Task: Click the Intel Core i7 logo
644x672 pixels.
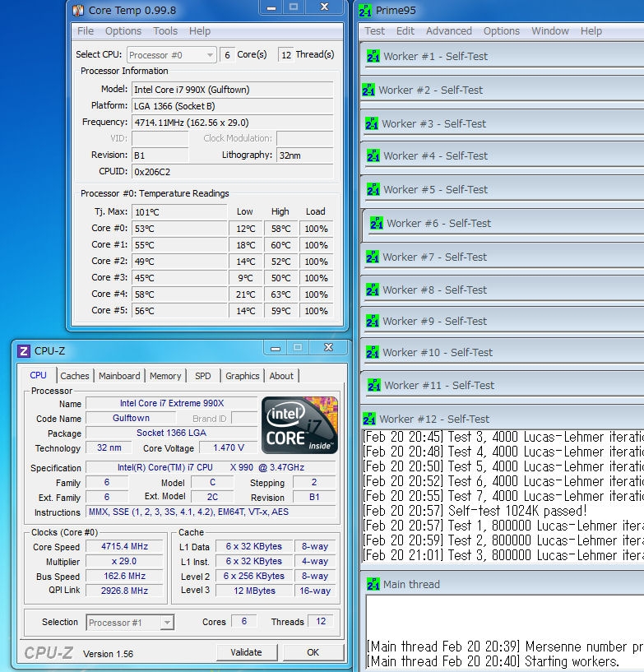Action: (299, 424)
